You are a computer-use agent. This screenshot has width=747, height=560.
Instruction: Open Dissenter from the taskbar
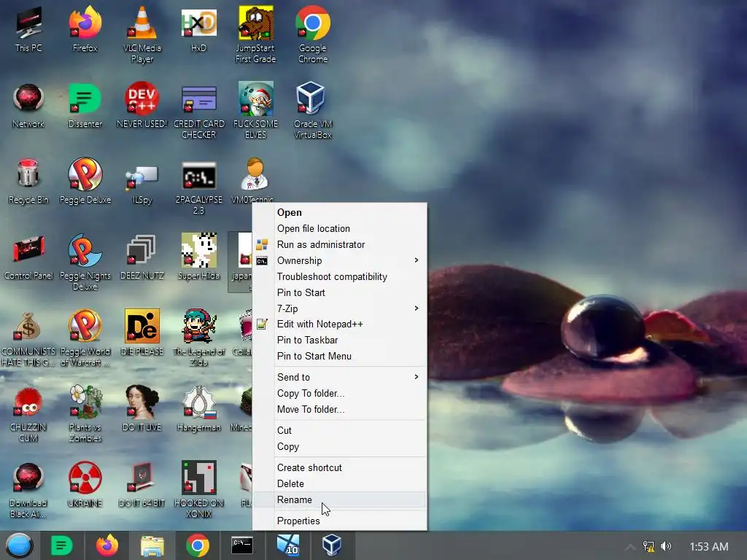pos(62,545)
